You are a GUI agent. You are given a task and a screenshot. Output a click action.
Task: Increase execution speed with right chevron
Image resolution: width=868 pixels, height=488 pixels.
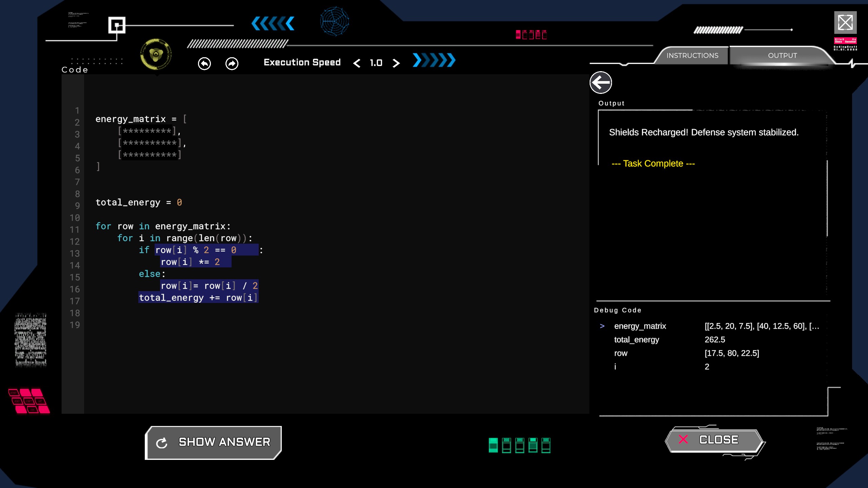coord(396,63)
